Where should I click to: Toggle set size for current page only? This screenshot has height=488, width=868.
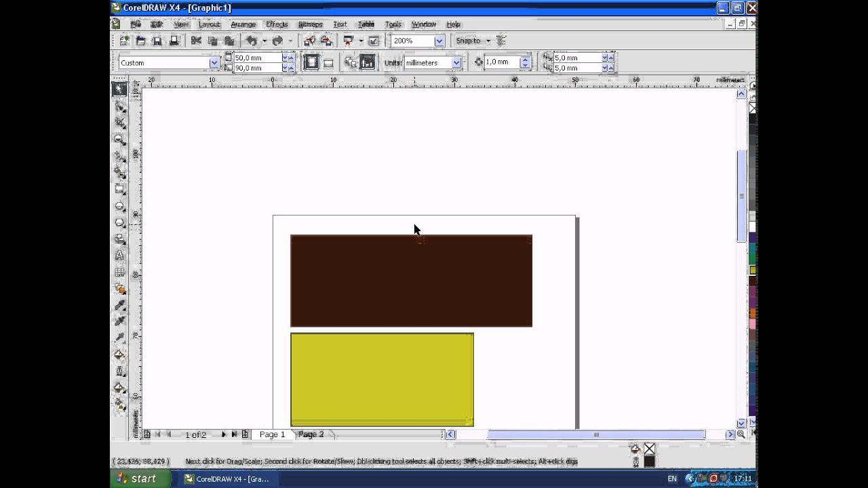pos(367,62)
